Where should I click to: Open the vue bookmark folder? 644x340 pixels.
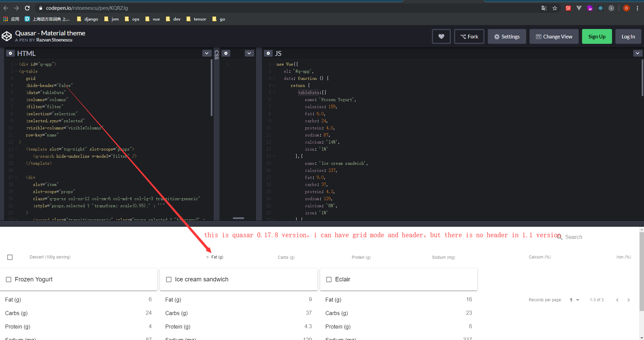(152, 19)
